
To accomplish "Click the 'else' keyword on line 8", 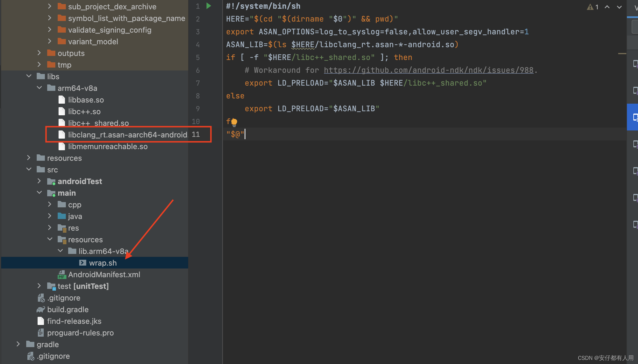I will (235, 96).
